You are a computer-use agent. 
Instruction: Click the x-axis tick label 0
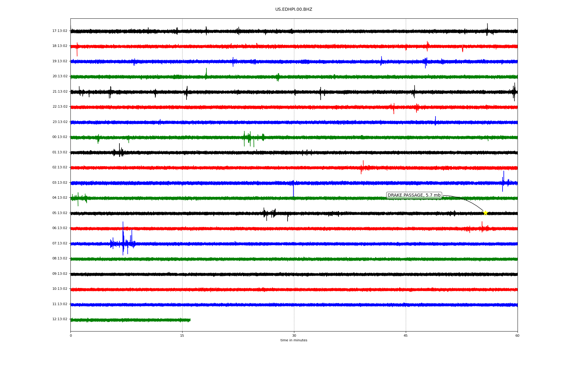click(71, 336)
